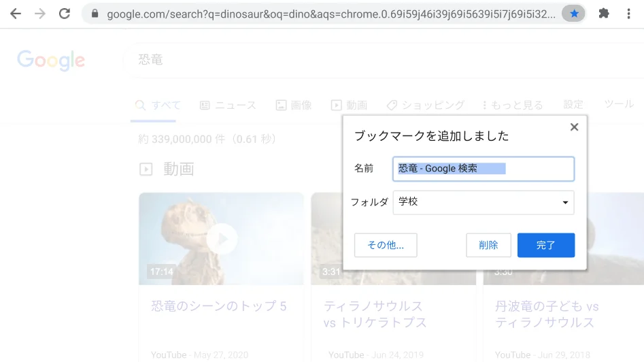Click the browser back arrow

click(x=15, y=14)
